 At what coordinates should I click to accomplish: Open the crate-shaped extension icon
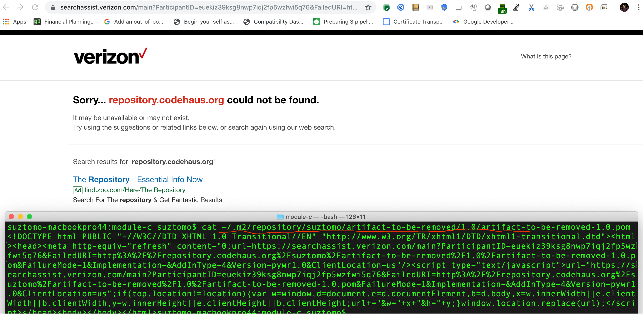pyautogui.click(x=415, y=7)
